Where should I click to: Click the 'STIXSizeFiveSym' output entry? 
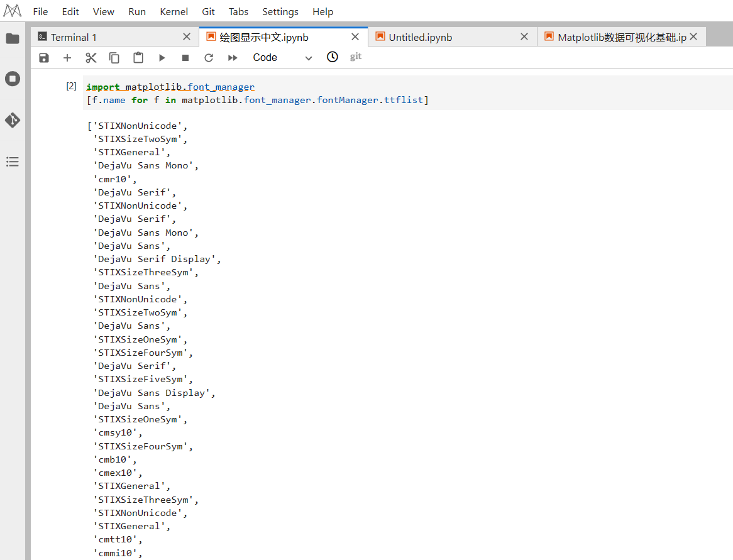tap(143, 379)
